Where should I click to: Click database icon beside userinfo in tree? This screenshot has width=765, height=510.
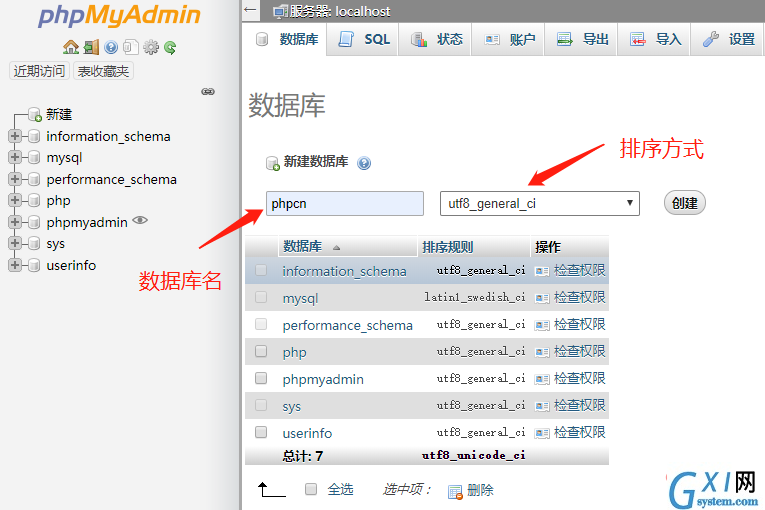coord(34,265)
